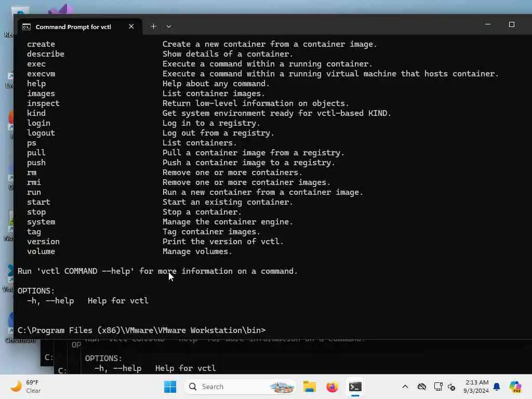Image resolution: width=532 pixels, height=399 pixels.
Task: Minimize the terminal window
Action: [x=487, y=24]
